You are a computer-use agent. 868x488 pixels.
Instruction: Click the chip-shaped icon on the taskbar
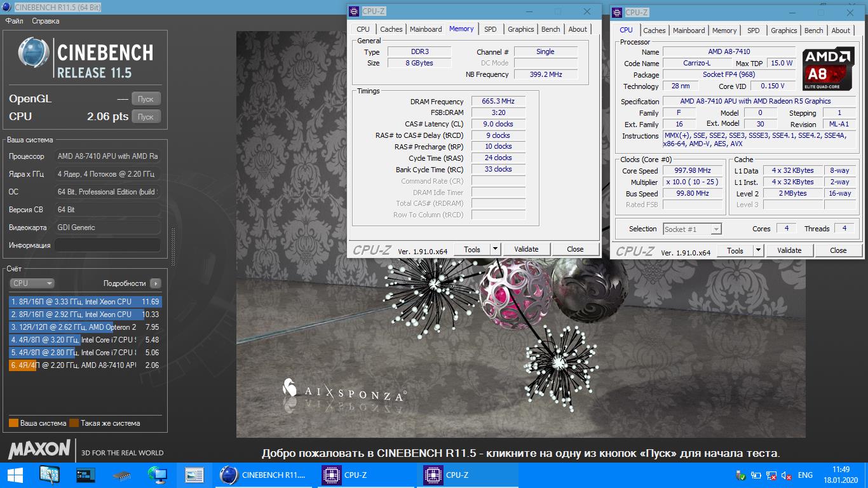[122, 475]
